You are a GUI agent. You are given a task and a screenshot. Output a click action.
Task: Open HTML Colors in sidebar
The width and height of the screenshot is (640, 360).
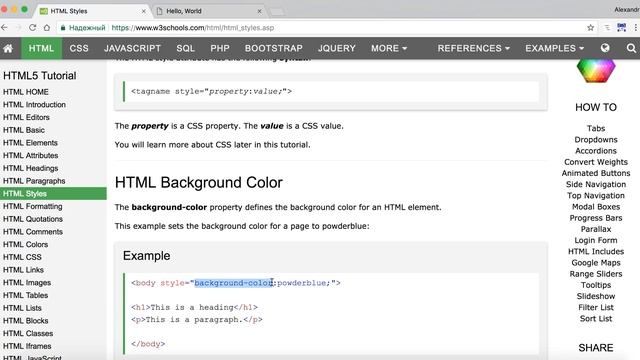pyautogui.click(x=25, y=244)
